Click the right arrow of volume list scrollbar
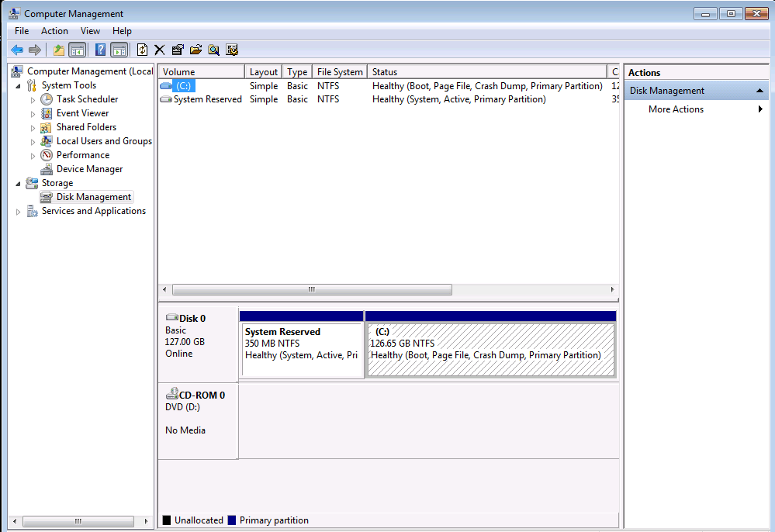This screenshot has width=775, height=532. coord(612,289)
